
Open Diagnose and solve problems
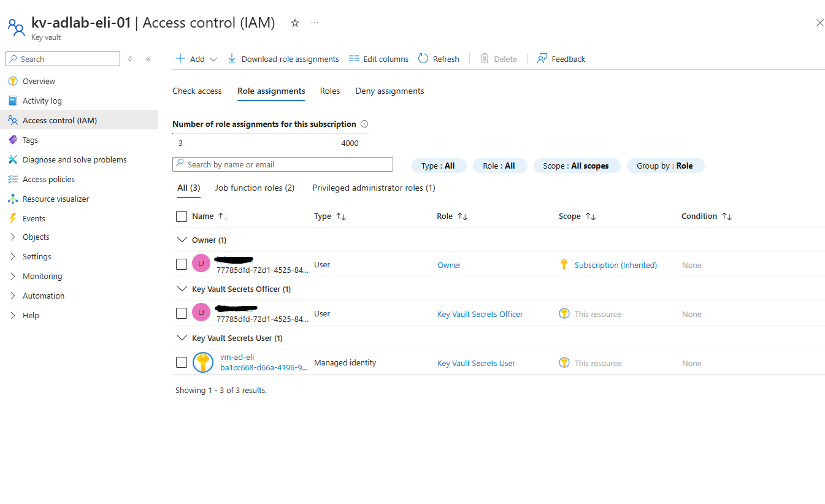[x=74, y=159]
